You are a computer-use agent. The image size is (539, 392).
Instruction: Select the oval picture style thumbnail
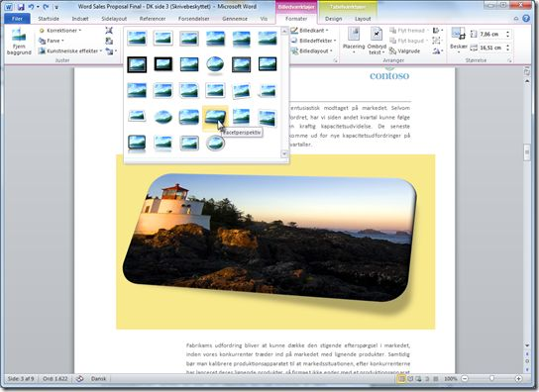(x=215, y=64)
